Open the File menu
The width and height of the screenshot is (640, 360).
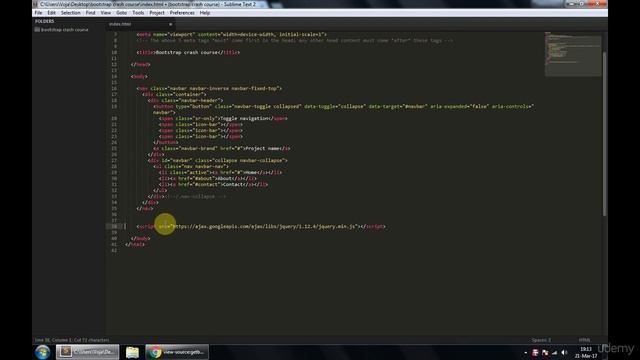[x=38, y=13]
